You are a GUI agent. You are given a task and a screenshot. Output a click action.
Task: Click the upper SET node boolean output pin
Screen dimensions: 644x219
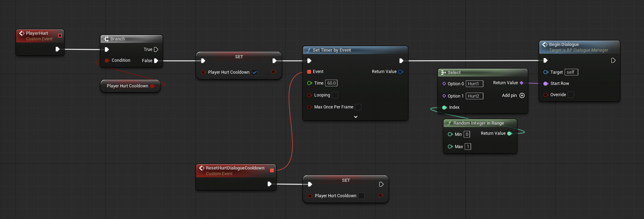273,72
